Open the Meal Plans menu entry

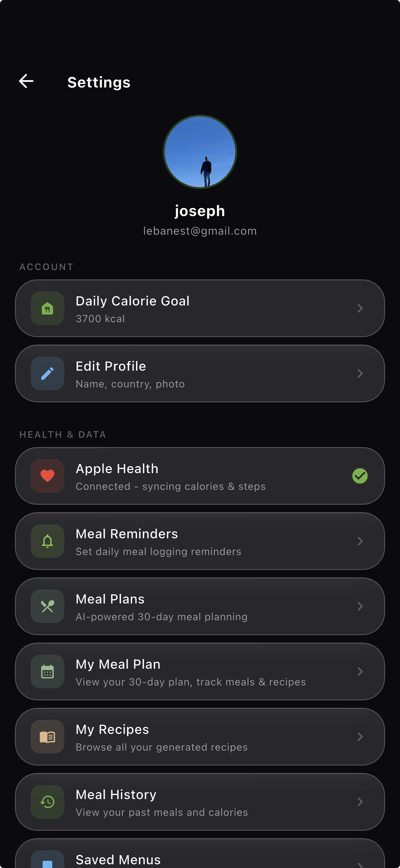(x=199, y=606)
